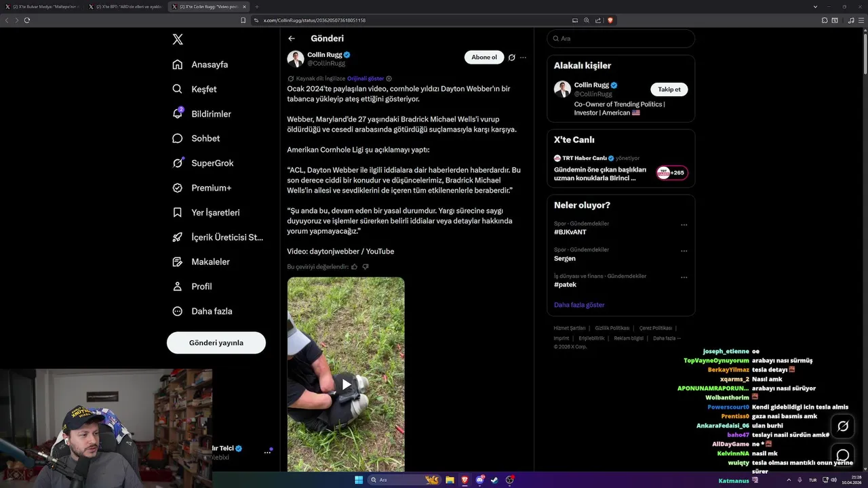The height and width of the screenshot is (488, 868).
Task: Open the tab search dropdown arrow
Action: coord(815,7)
